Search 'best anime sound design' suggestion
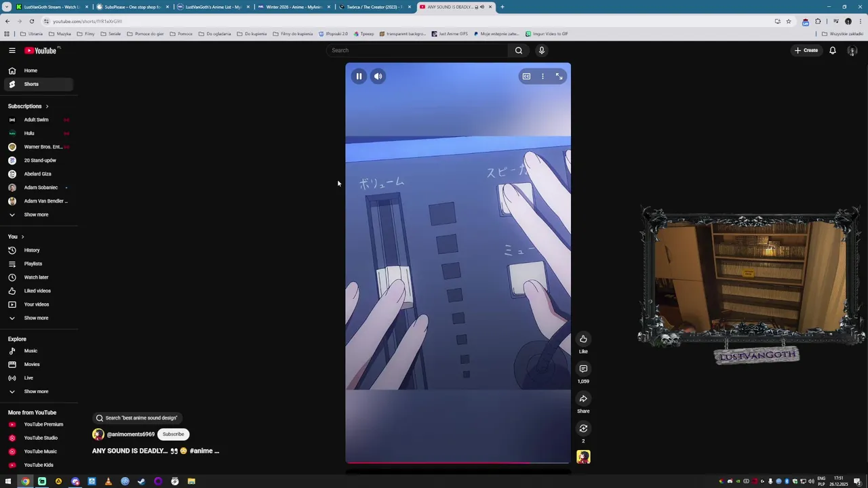The image size is (868, 488). point(136,418)
